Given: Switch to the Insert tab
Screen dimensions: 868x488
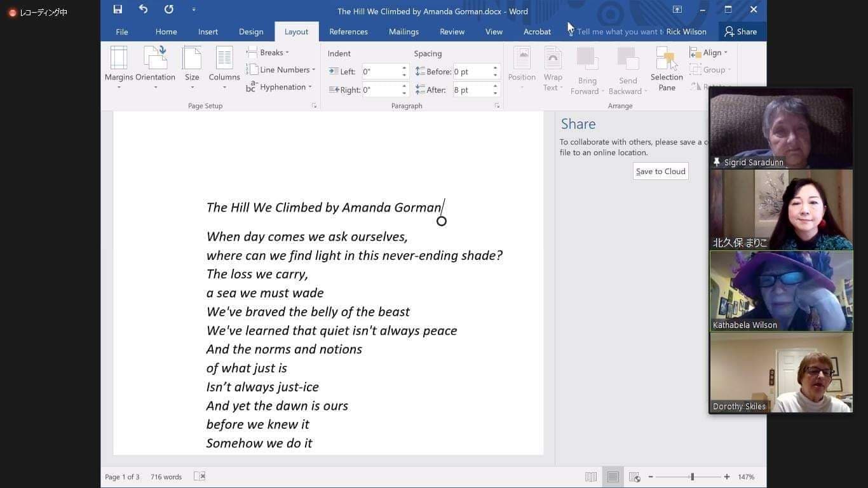Looking at the screenshot, I should [208, 32].
